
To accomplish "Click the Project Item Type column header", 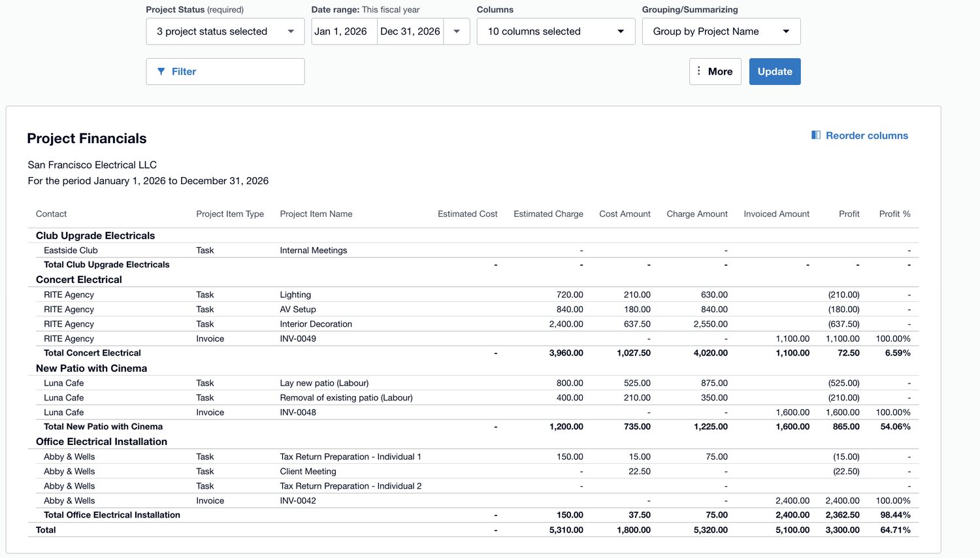I will pyautogui.click(x=230, y=214).
